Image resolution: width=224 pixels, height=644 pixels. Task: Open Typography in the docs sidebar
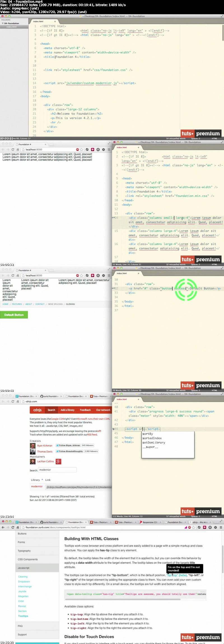click(37, 551)
